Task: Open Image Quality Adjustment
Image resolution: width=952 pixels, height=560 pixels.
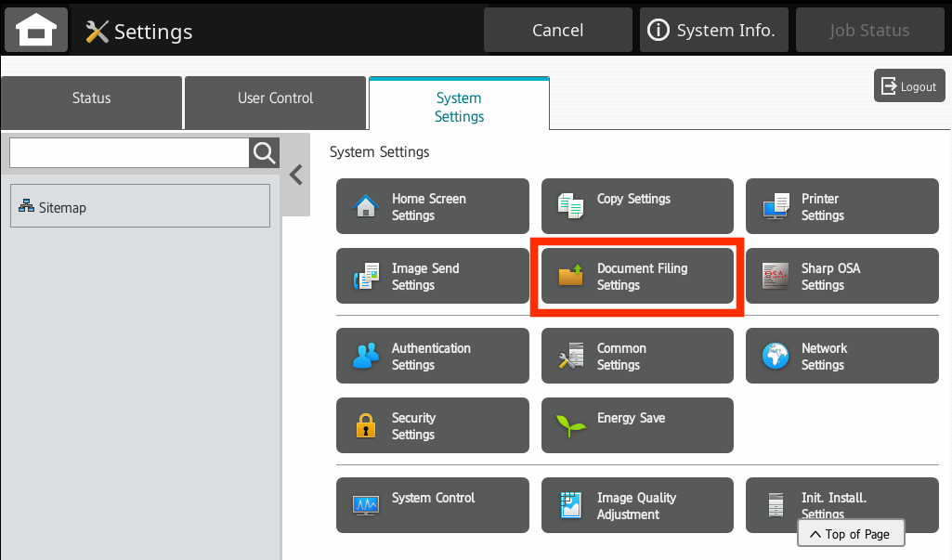Action: click(637, 505)
